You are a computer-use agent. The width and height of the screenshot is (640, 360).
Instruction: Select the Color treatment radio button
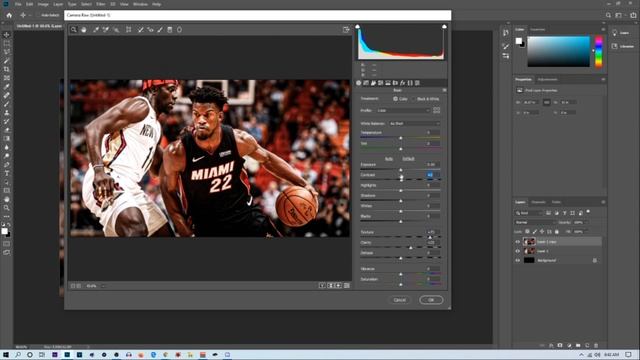395,99
